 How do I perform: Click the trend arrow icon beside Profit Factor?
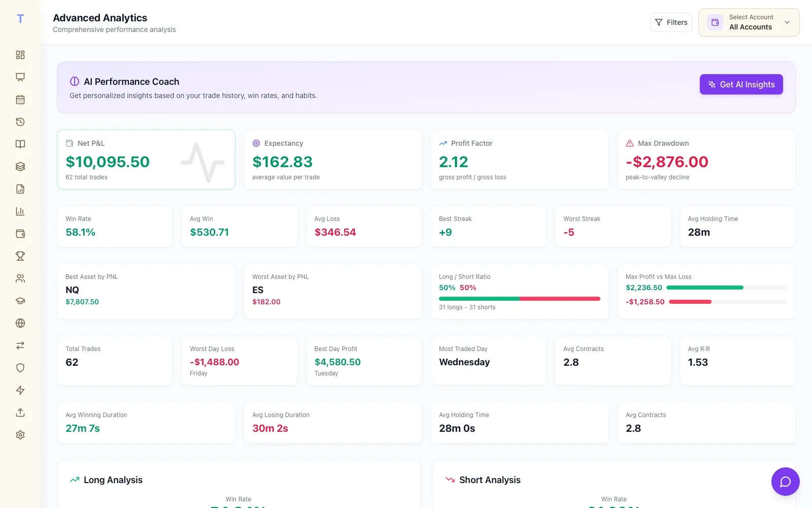click(x=443, y=143)
